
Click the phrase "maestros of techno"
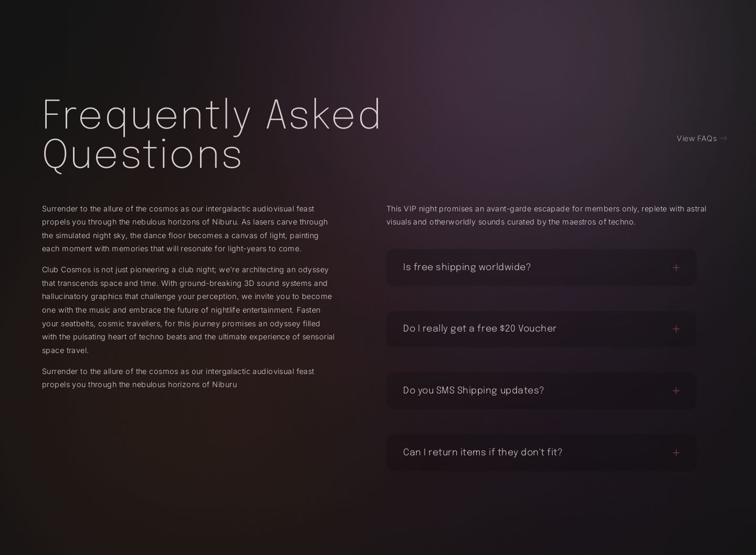coord(598,222)
